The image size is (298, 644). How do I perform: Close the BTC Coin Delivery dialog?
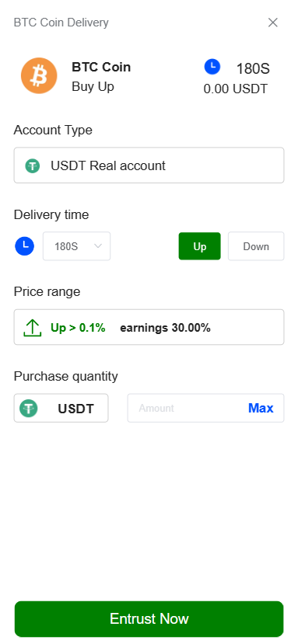point(273,23)
